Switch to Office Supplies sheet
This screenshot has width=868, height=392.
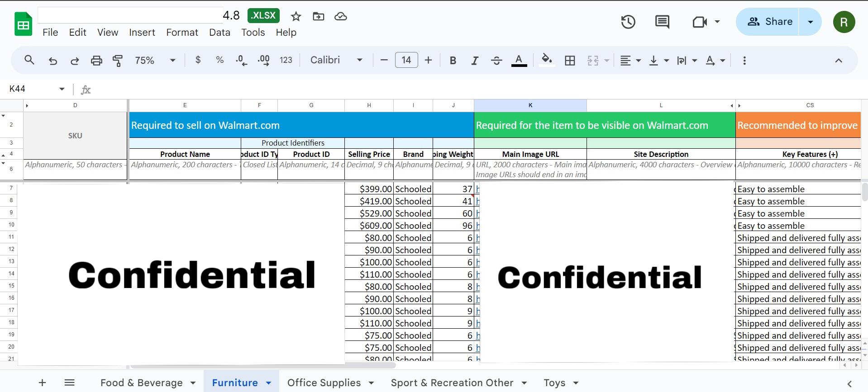tap(324, 383)
